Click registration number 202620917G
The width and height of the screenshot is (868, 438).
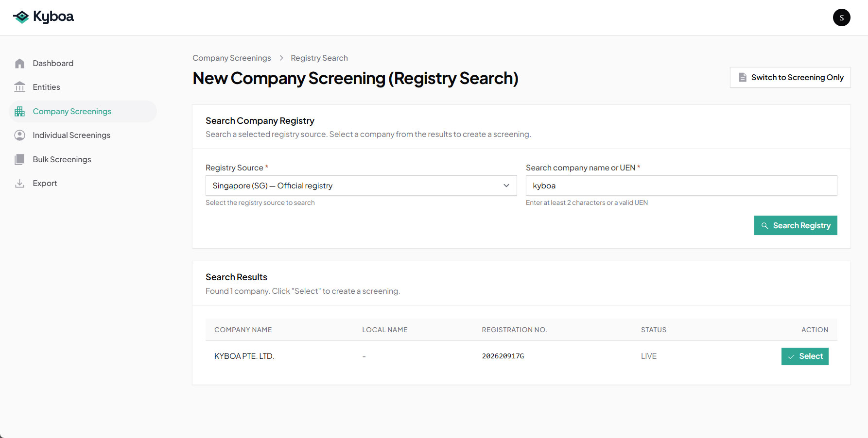[x=503, y=356]
